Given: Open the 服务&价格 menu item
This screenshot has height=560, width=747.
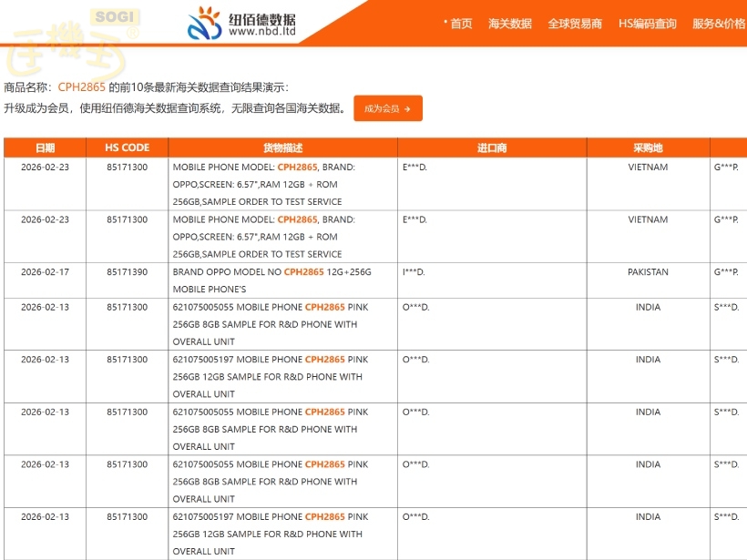Looking at the screenshot, I should click(x=719, y=24).
